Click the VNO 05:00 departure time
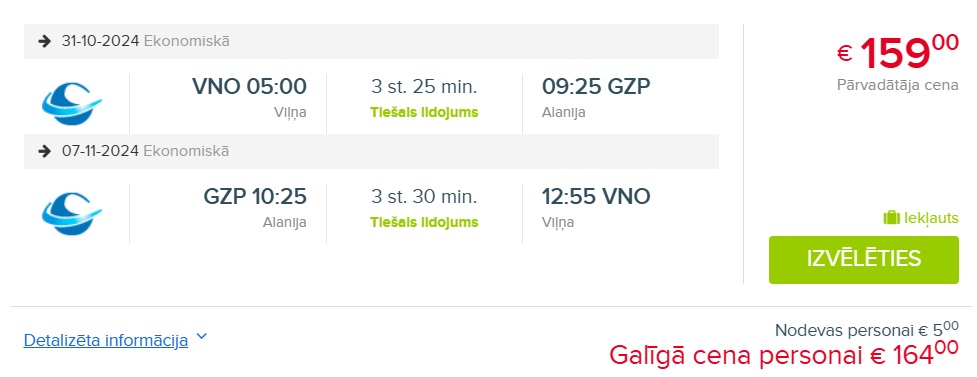977x377 pixels. coord(249,86)
